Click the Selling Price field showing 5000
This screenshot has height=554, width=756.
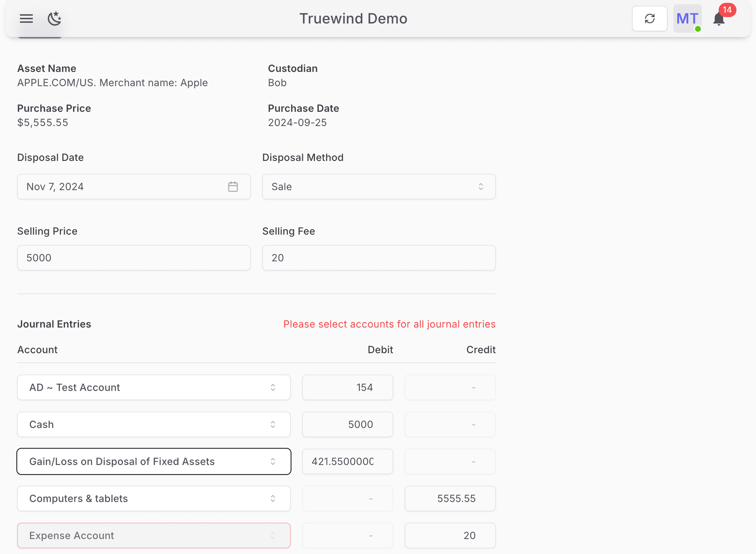click(134, 257)
